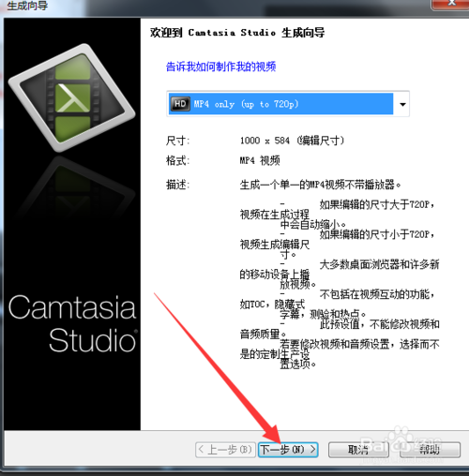469x476 pixels.
Task: Click the 格式: label
Action: 177,161
